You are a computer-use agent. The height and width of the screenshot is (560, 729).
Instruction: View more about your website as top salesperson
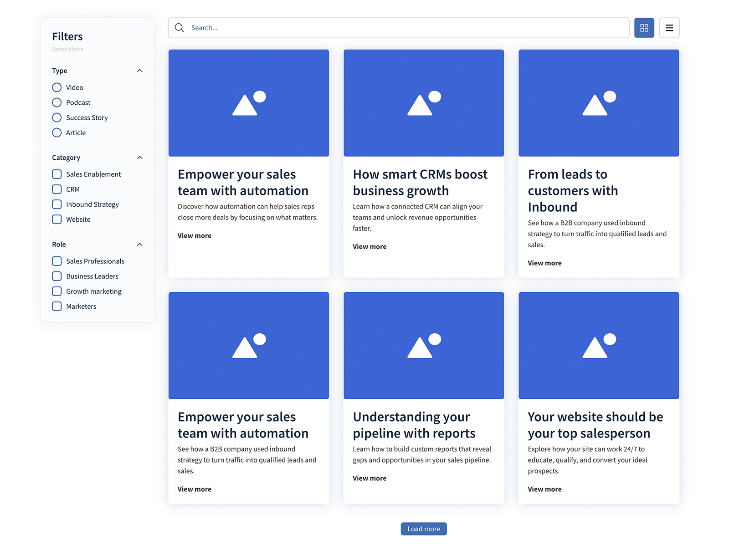click(x=544, y=489)
